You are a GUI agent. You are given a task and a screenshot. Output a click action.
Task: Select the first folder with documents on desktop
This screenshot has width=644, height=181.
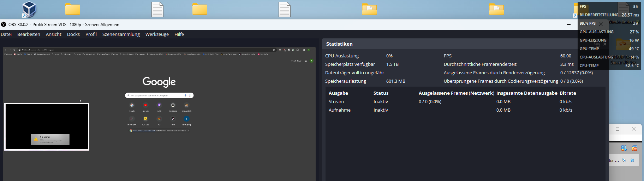click(x=369, y=9)
